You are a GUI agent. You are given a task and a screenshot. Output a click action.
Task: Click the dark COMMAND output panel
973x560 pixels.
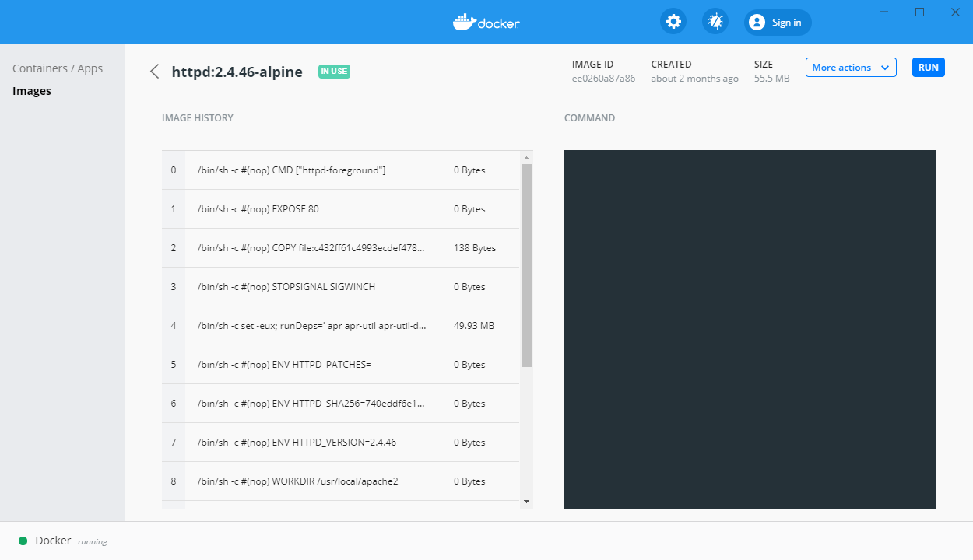tap(750, 329)
